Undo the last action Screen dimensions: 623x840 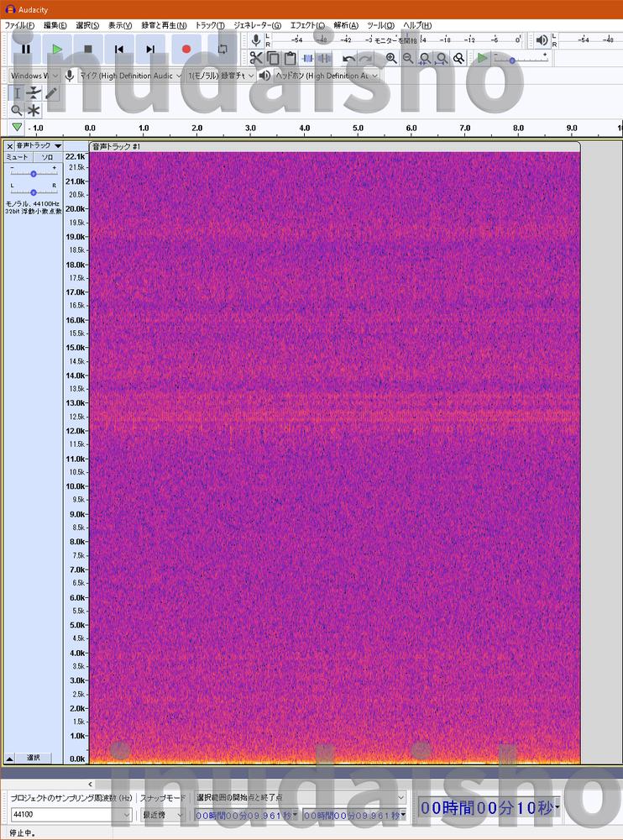pos(348,58)
